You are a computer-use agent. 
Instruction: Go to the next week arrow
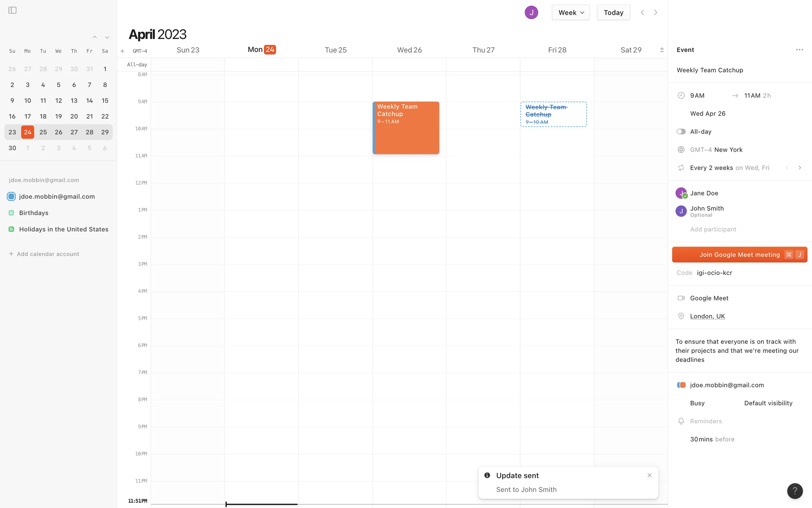(656, 13)
